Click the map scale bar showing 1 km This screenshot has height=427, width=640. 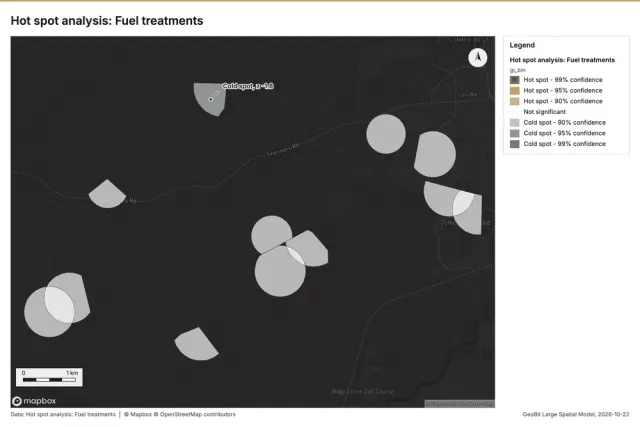(49, 377)
